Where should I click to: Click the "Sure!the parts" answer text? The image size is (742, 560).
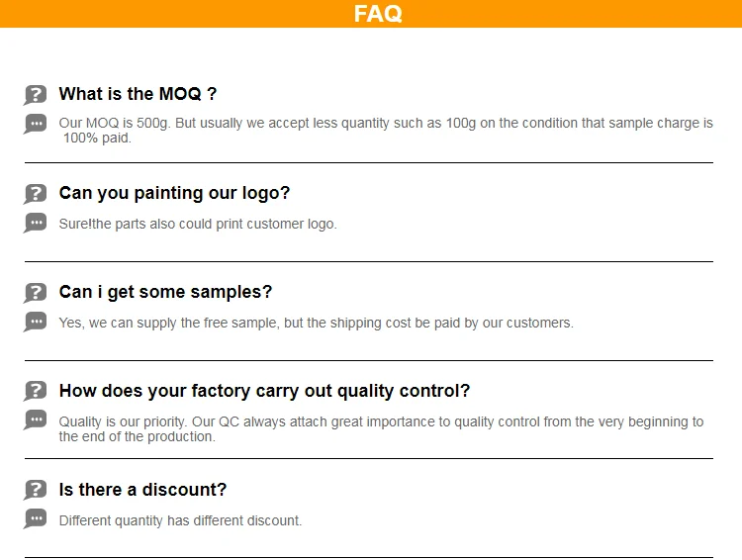pyautogui.click(x=198, y=224)
